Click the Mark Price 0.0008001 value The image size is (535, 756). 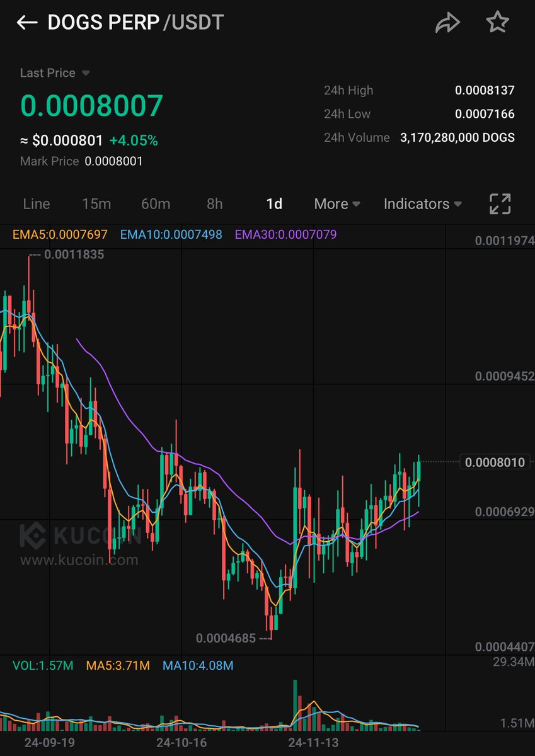[x=114, y=161]
